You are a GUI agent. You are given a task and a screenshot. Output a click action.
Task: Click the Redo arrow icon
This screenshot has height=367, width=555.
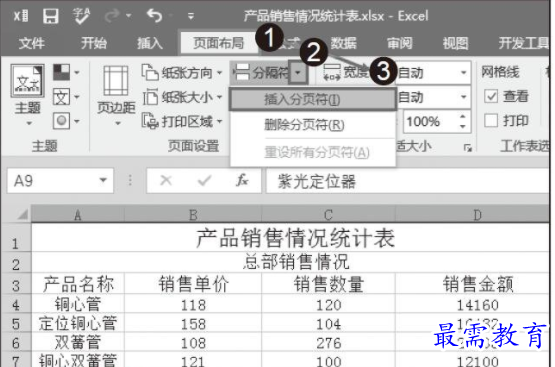(x=112, y=16)
